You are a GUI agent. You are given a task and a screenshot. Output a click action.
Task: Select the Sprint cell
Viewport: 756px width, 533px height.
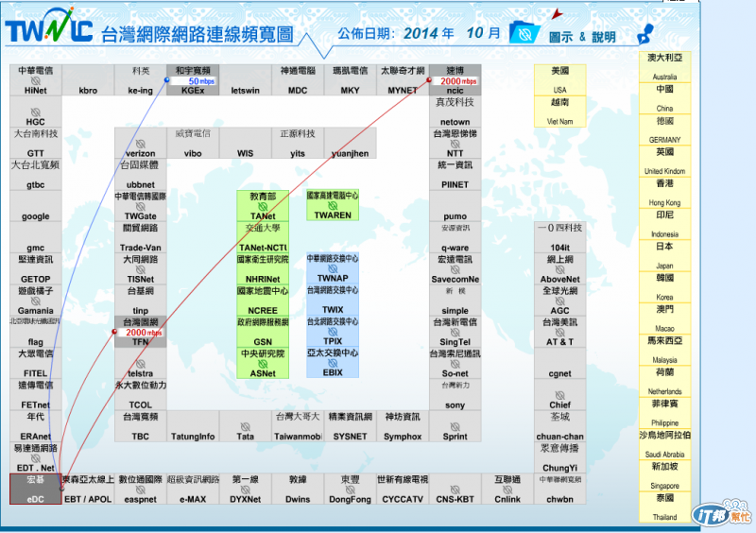click(455, 426)
